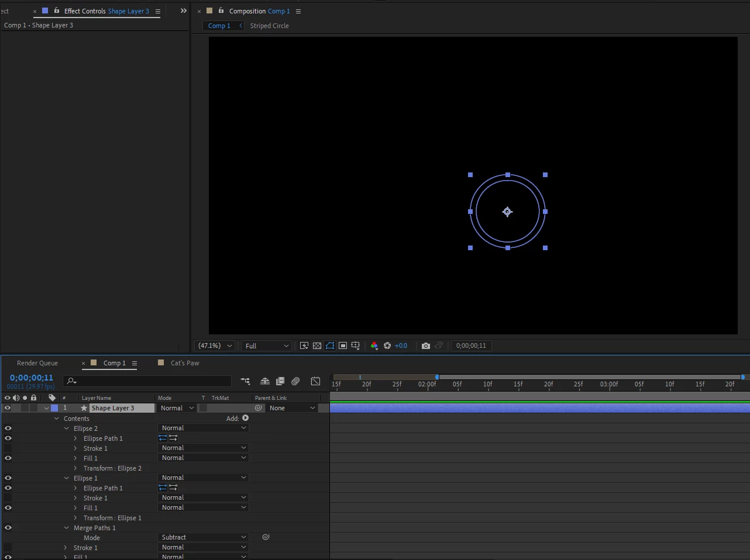Click the anchor point in the viewer
The width and height of the screenshot is (750, 560).
(x=507, y=212)
